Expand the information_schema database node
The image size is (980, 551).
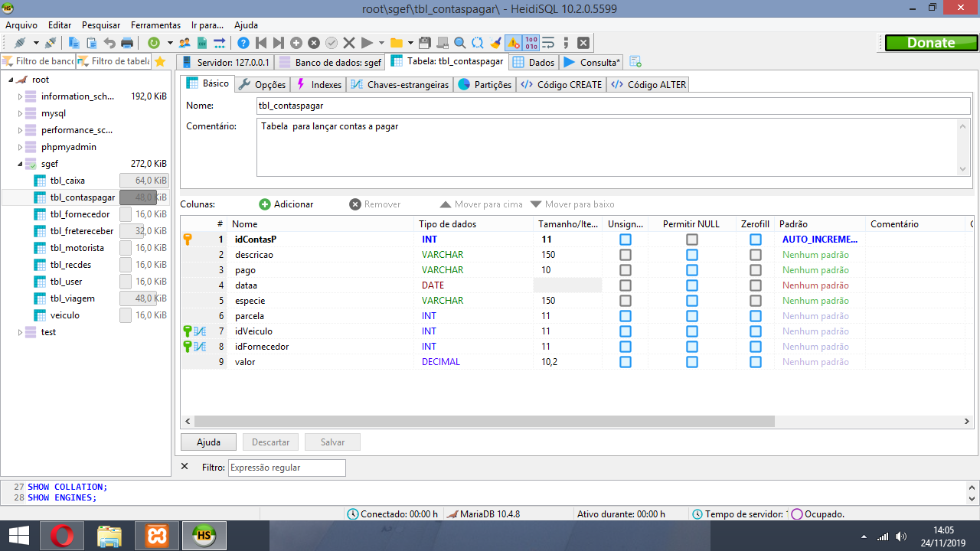pos(21,96)
